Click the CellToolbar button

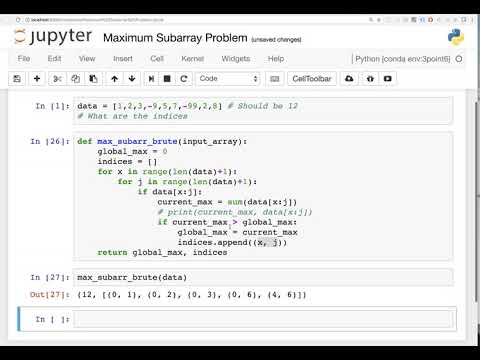312,79
